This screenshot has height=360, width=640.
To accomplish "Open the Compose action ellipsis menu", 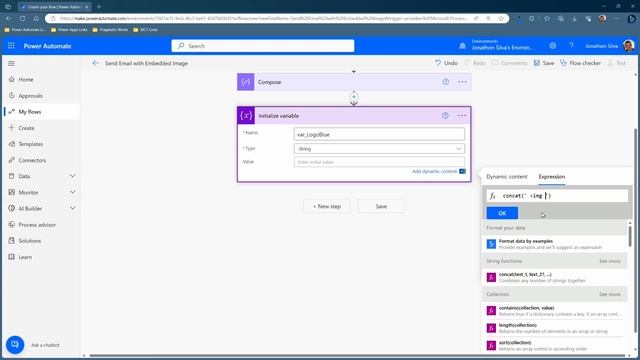I will (x=462, y=82).
